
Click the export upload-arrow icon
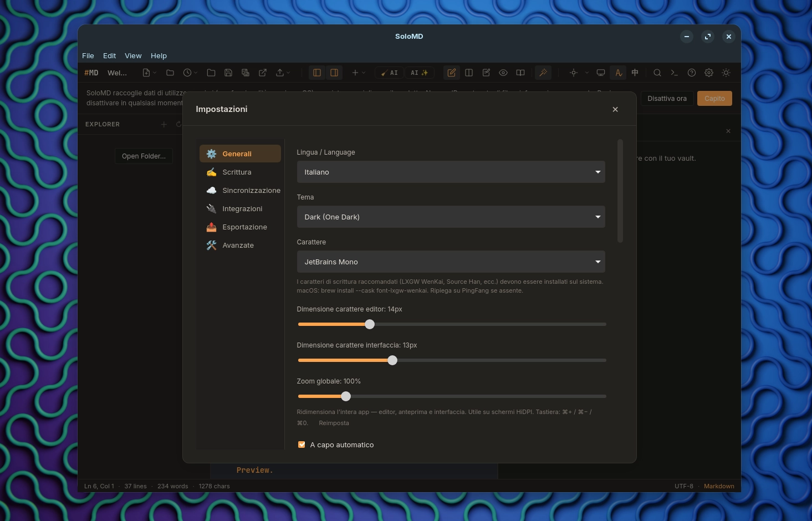(280, 73)
